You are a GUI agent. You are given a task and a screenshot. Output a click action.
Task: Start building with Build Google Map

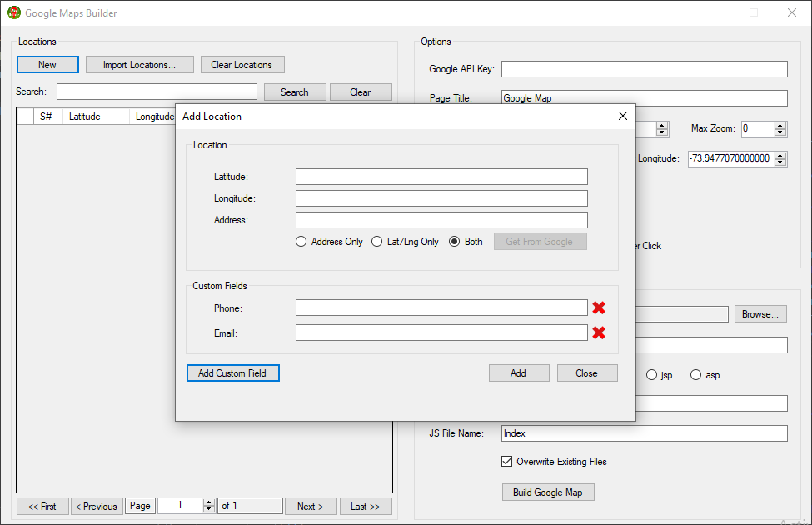pyautogui.click(x=548, y=492)
